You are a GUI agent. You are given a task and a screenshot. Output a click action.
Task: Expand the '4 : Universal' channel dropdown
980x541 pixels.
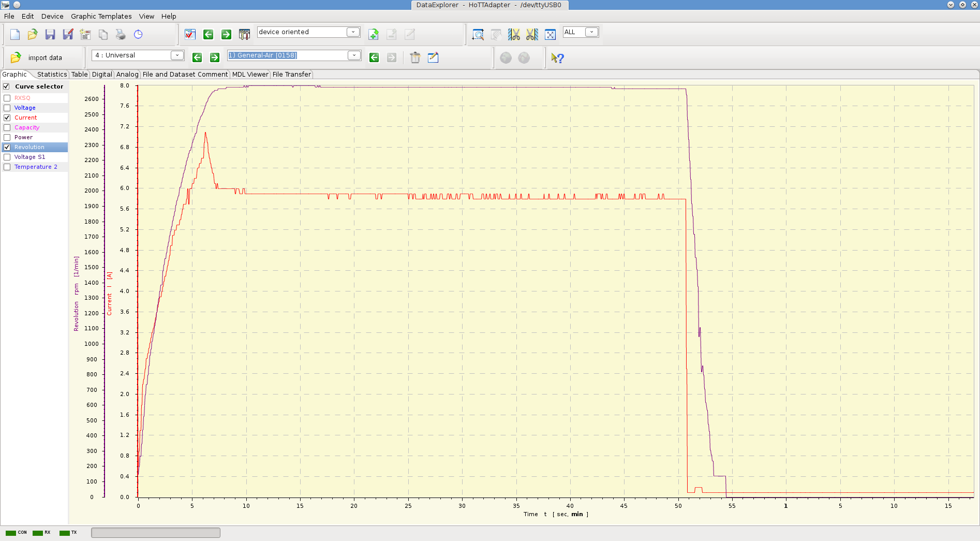point(177,55)
